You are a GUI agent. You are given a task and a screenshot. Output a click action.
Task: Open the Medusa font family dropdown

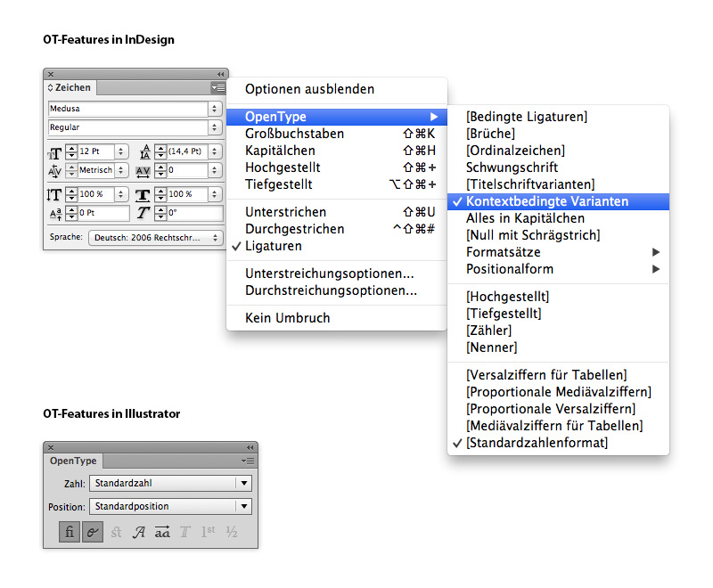point(215,109)
